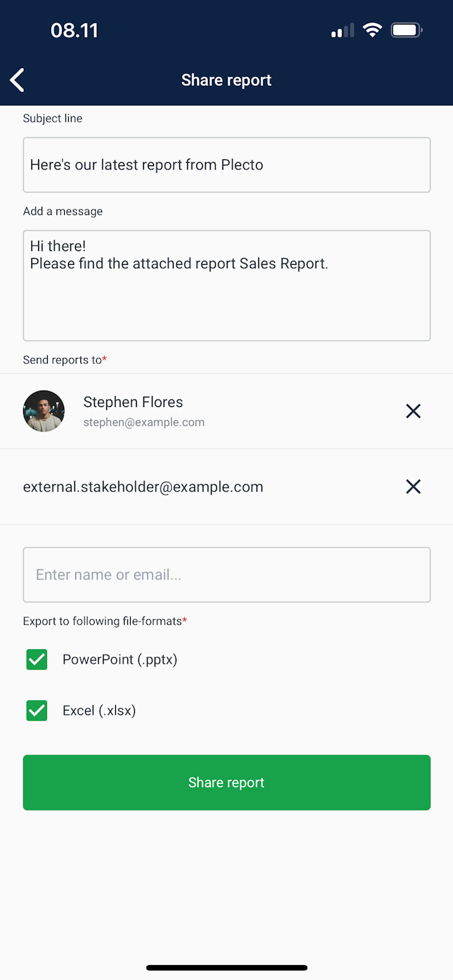This screenshot has height=980, width=453.
Task: Tap the PowerPoint (.pptx) format label
Action: [120, 659]
